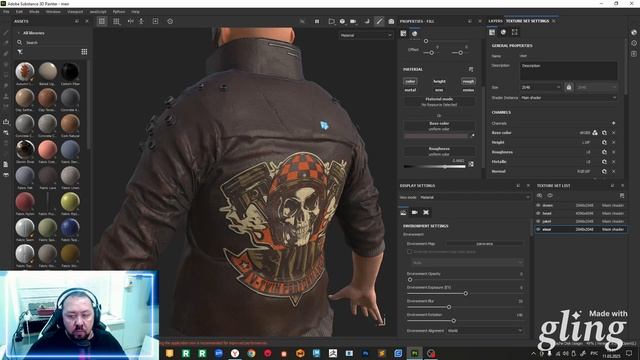Click the Base color swatch bar

point(436,136)
